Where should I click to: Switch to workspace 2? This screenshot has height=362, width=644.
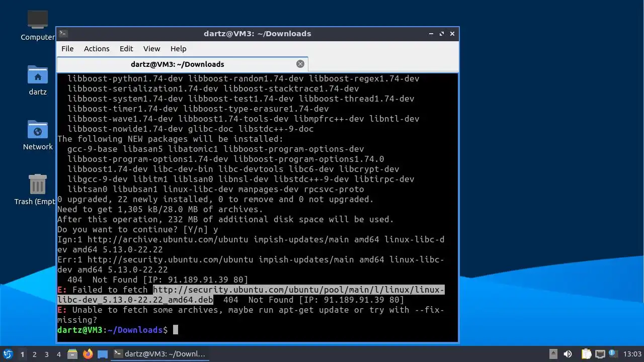34,354
